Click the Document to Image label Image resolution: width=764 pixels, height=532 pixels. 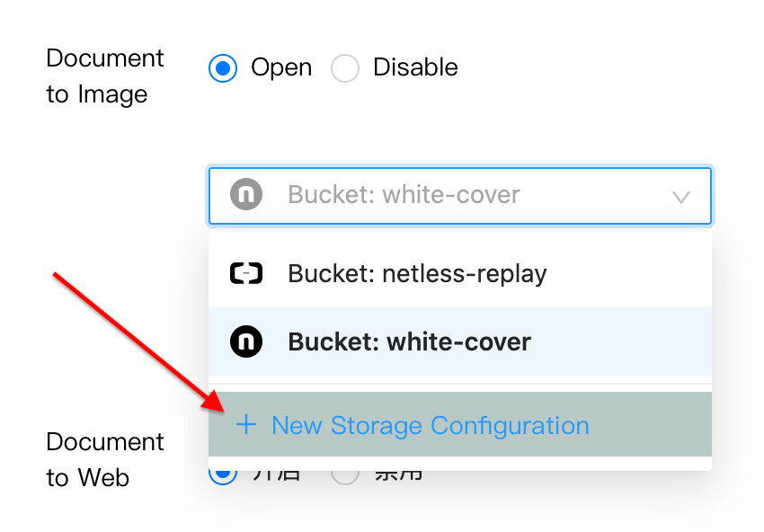104,76
